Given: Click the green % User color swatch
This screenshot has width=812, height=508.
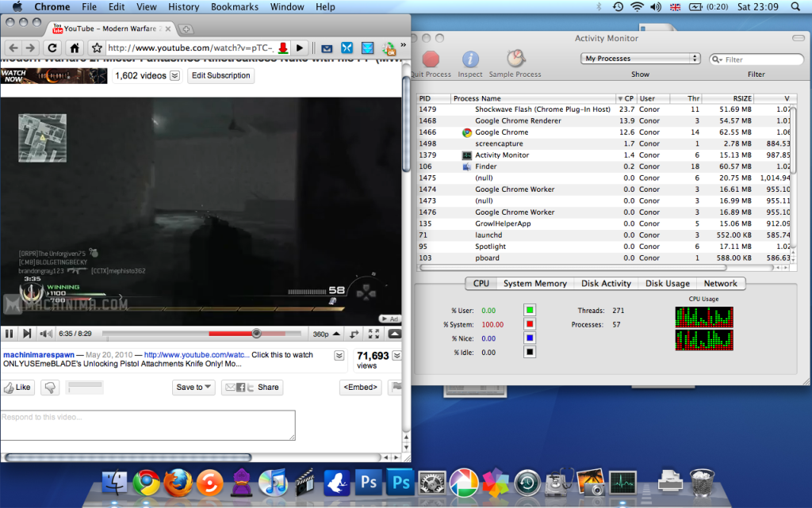Looking at the screenshot, I should (x=529, y=311).
